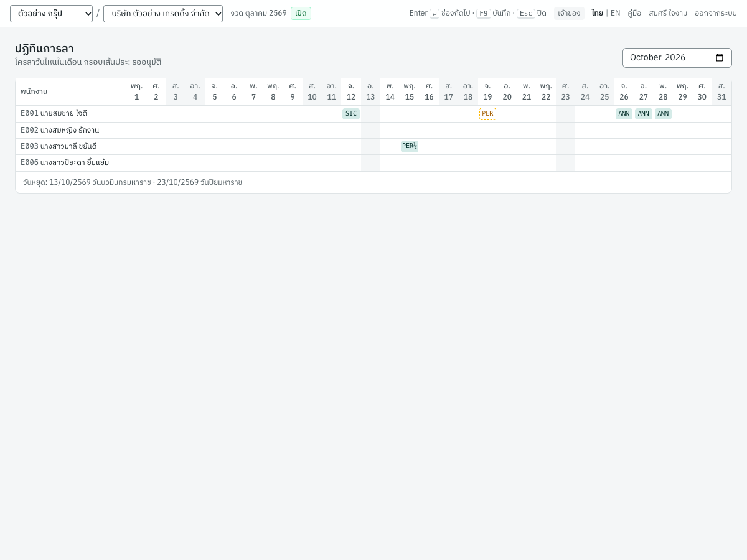
Task: Select the SIC leave chip on day 12
Action: point(351,114)
